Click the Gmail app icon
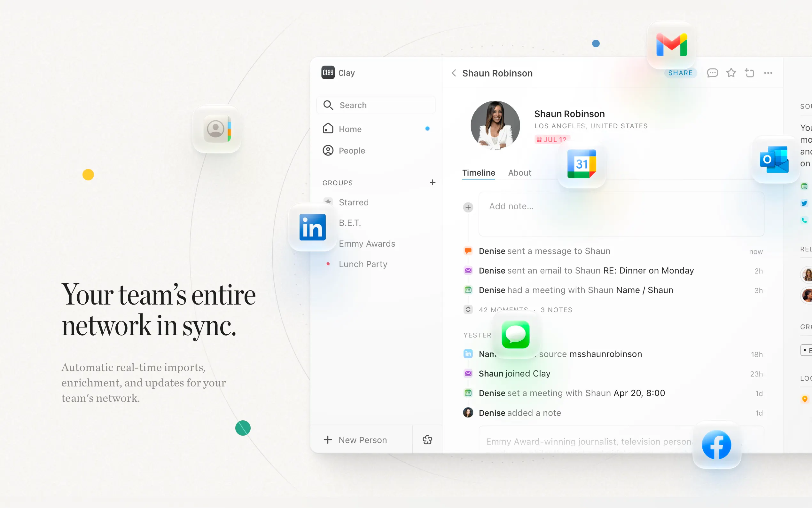The image size is (812, 508). click(671, 45)
